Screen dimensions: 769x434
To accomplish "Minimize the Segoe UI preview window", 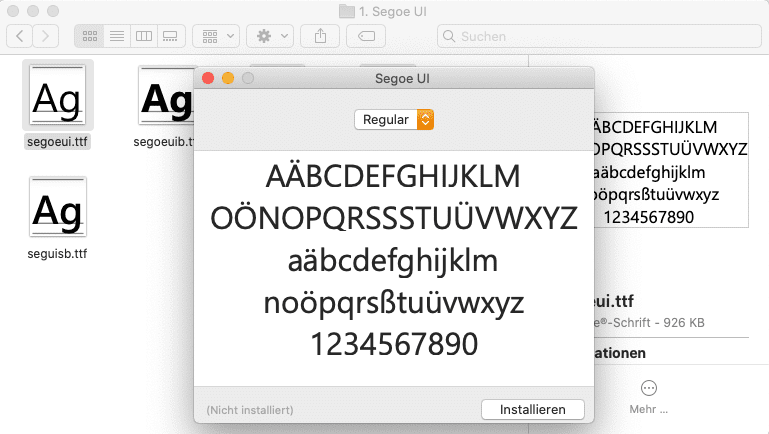I will tap(228, 78).
